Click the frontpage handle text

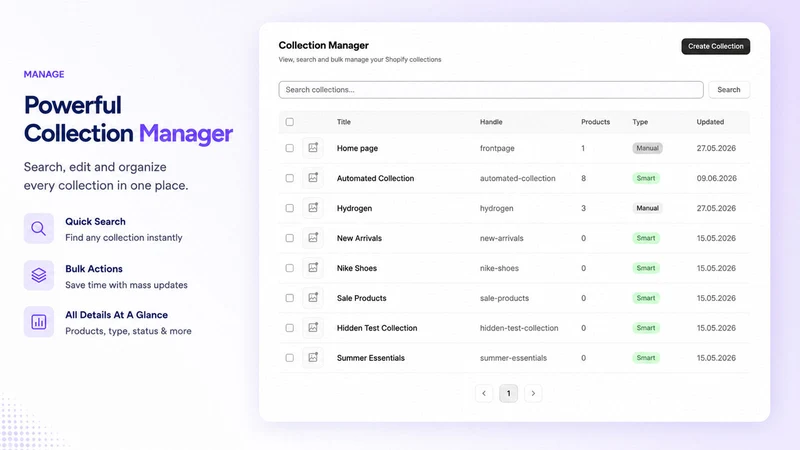pos(497,148)
